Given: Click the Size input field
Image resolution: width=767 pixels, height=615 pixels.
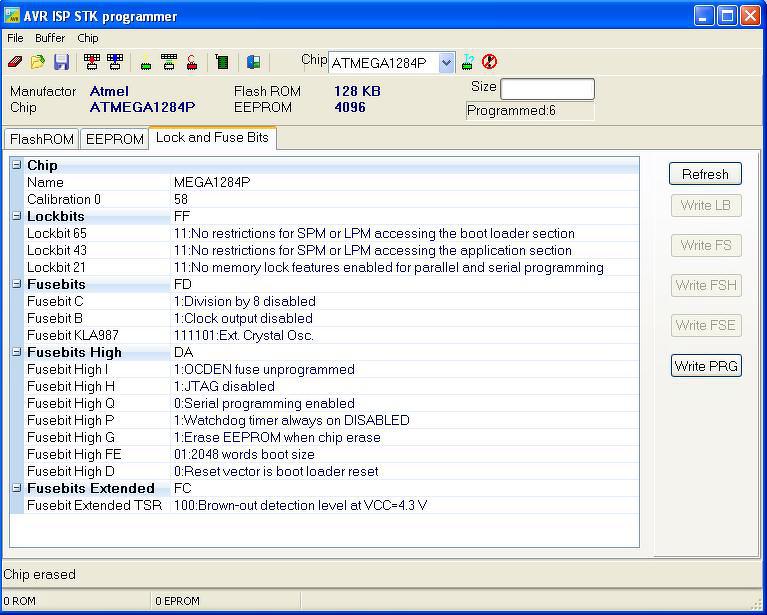Looking at the screenshot, I should [547, 89].
